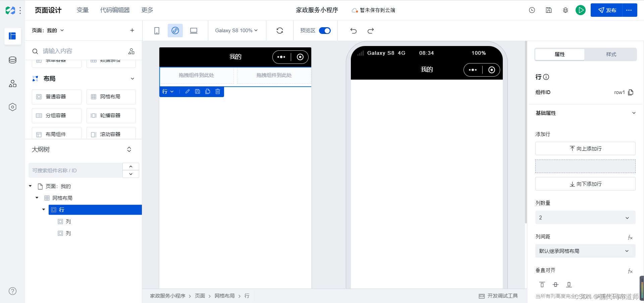This screenshot has height=303, width=644.
Task: Undo the last action
Action: [x=354, y=31]
